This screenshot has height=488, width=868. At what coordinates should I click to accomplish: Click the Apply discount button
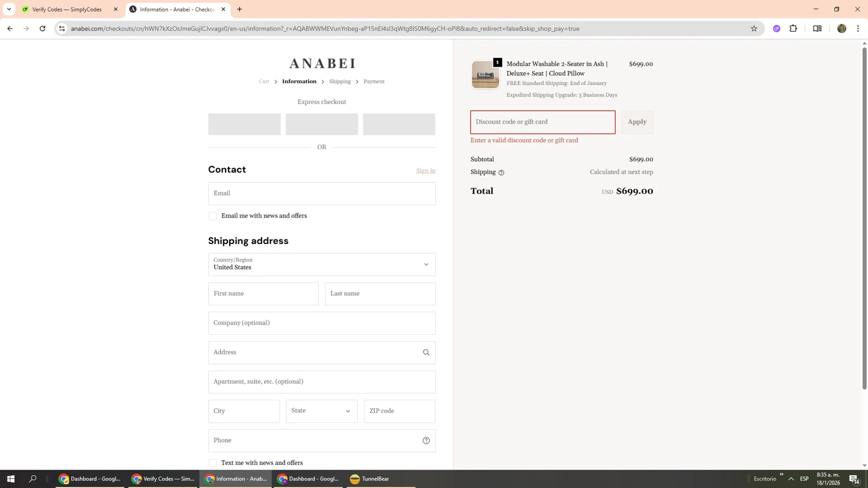pyautogui.click(x=637, y=122)
